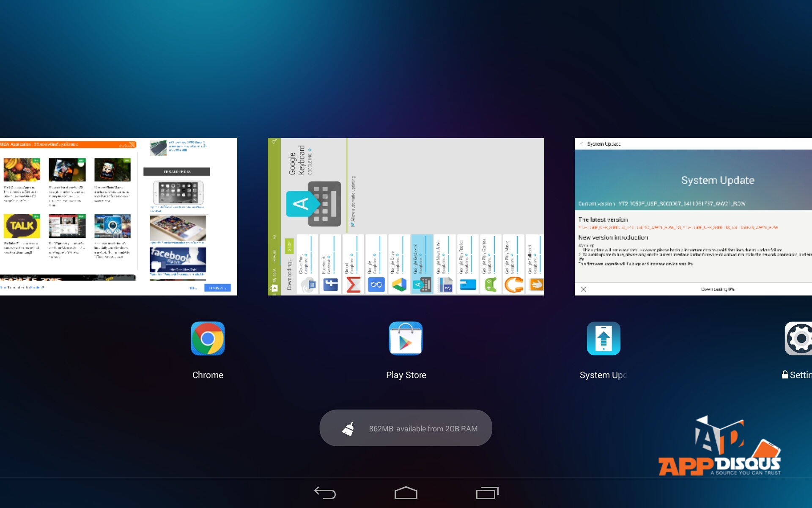Click the 862MB available RAM button

(x=423, y=428)
